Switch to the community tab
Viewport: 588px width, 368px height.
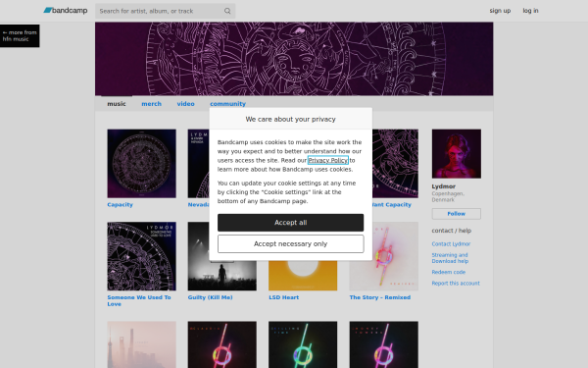click(227, 104)
